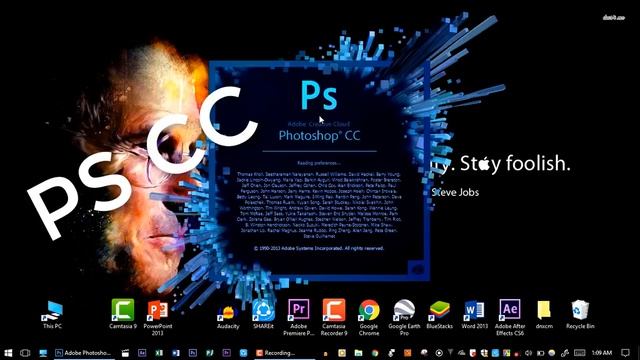Open Premiere Pro from the taskbar
Viewport: 640px width, 360px height.
[227, 353]
